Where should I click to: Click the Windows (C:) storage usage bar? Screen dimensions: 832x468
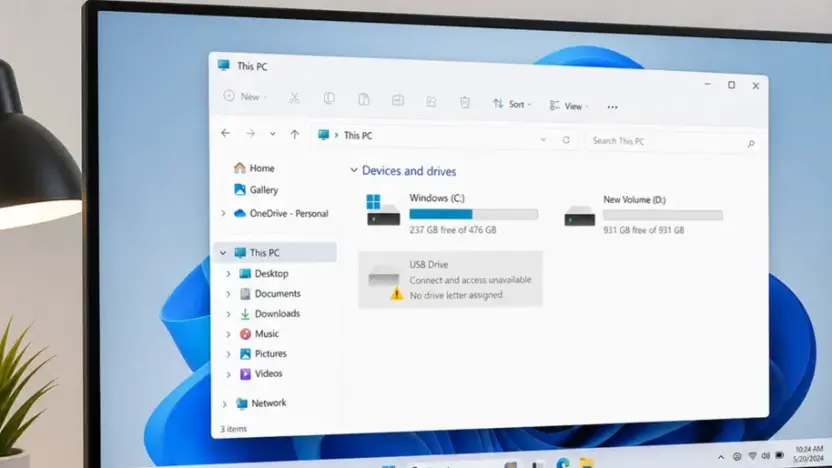coord(473,214)
